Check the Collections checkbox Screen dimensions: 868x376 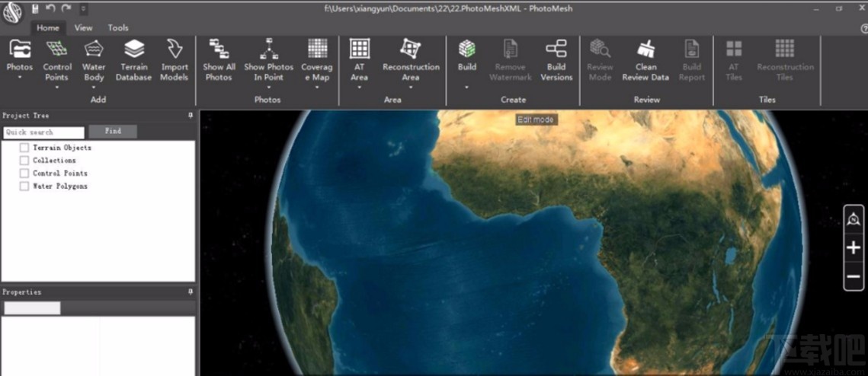(x=24, y=161)
